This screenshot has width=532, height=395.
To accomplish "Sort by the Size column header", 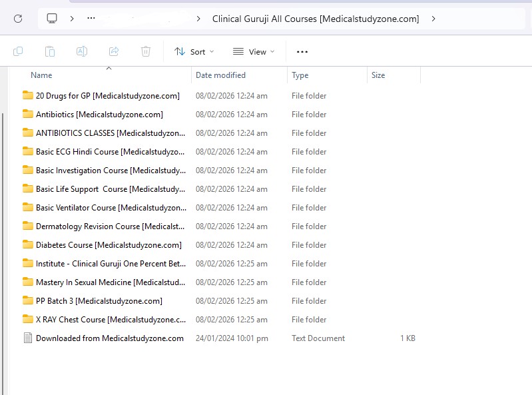I will click(378, 75).
